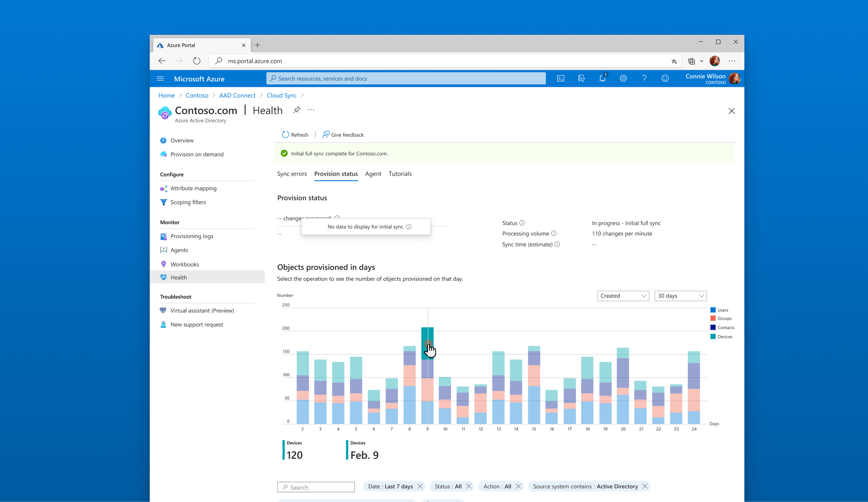The height and width of the screenshot is (502, 868).
Task: Open the Azure hamburger menu
Action: (160, 78)
